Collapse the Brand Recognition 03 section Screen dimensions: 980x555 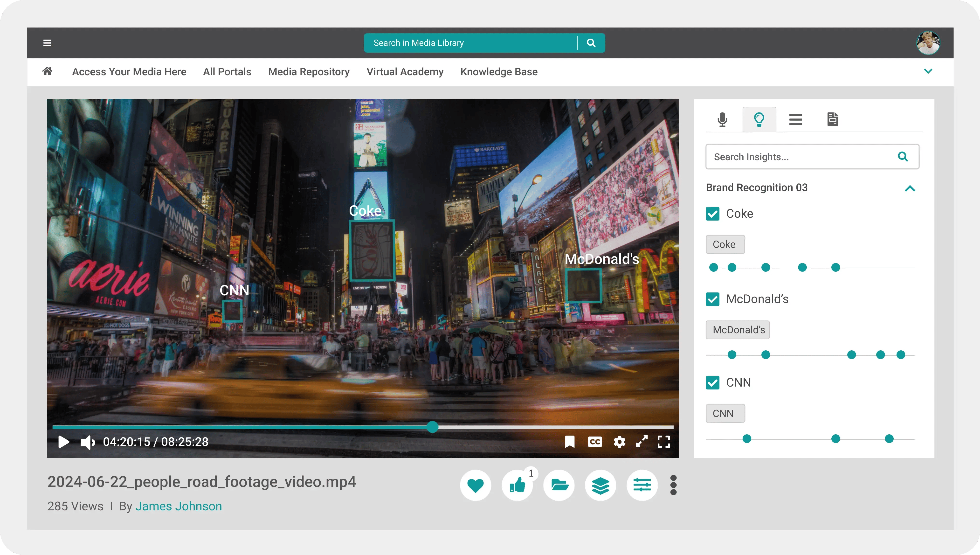910,188
